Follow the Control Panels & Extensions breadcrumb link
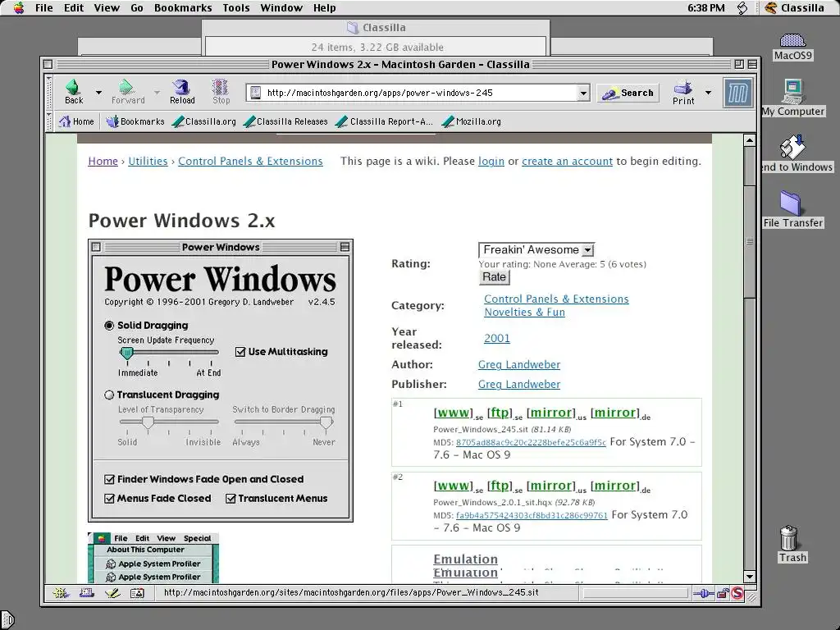The width and height of the screenshot is (840, 630). pos(250,162)
